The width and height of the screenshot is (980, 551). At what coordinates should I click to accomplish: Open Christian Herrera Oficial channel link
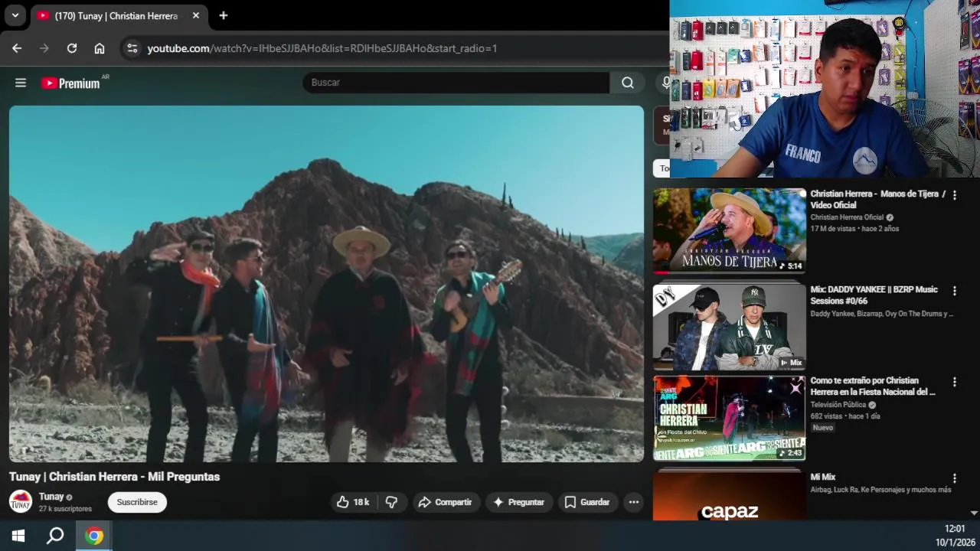847,217
